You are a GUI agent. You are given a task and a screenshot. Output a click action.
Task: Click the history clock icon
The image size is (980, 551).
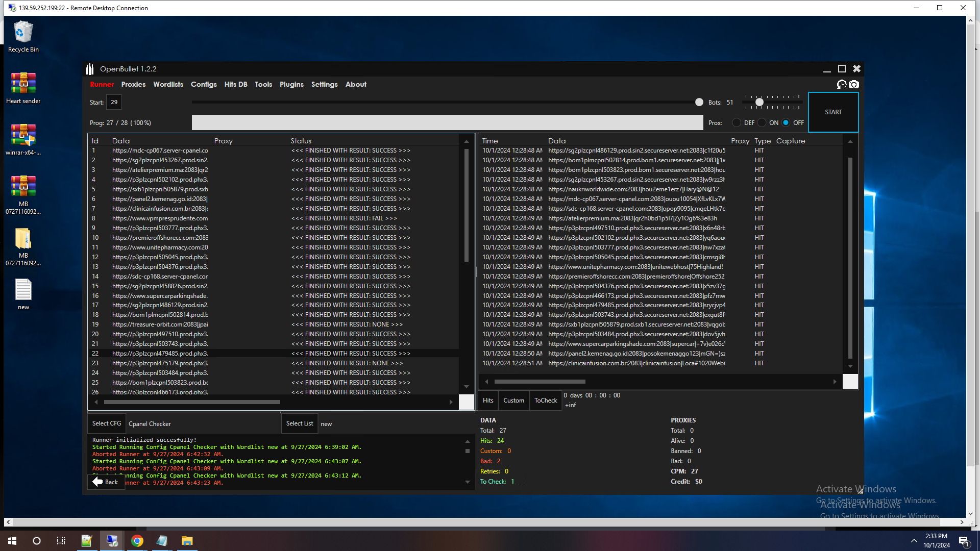842,85
